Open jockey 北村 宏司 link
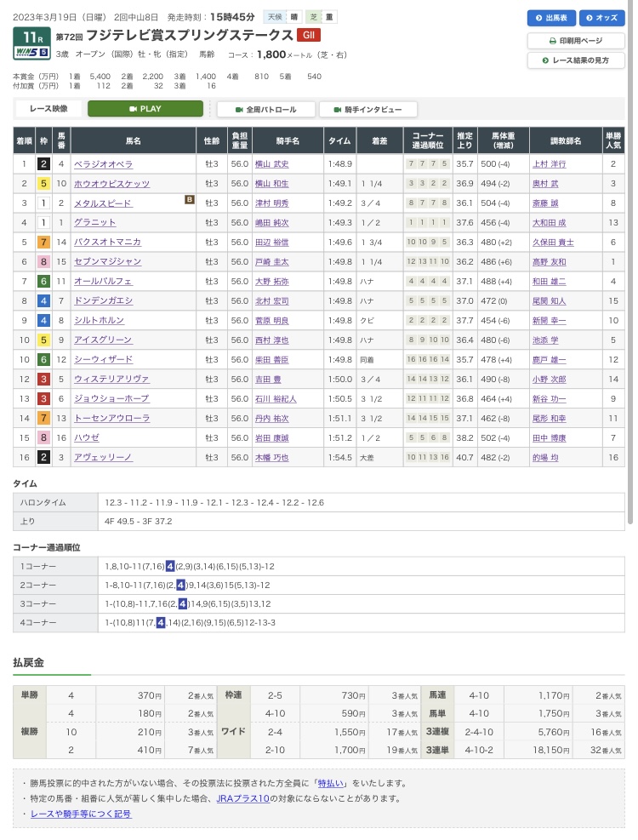638x840 pixels. [x=272, y=301]
